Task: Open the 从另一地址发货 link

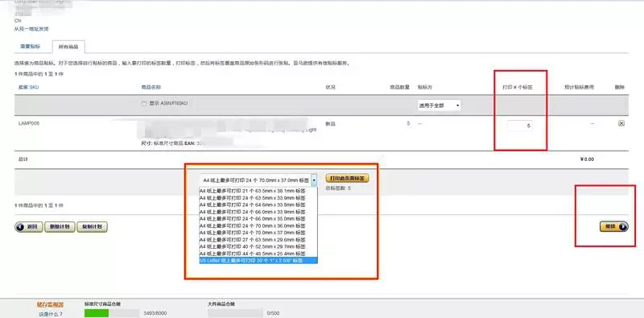Action: tap(31, 29)
